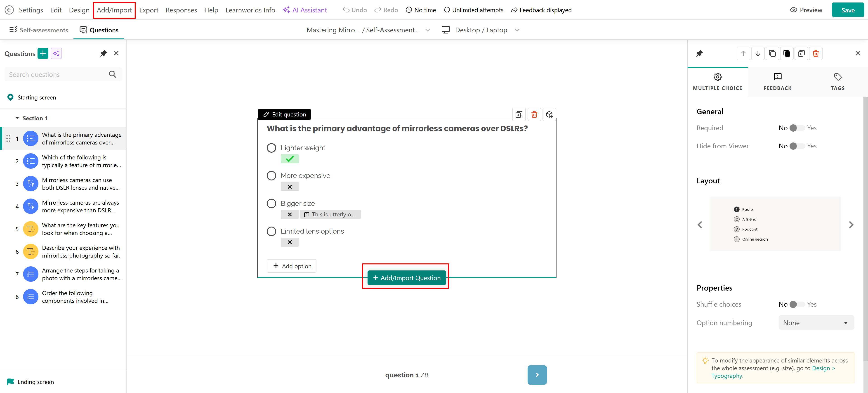868x393 pixels.
Task: Click the green add question plus icon
Action: (43, 53)
